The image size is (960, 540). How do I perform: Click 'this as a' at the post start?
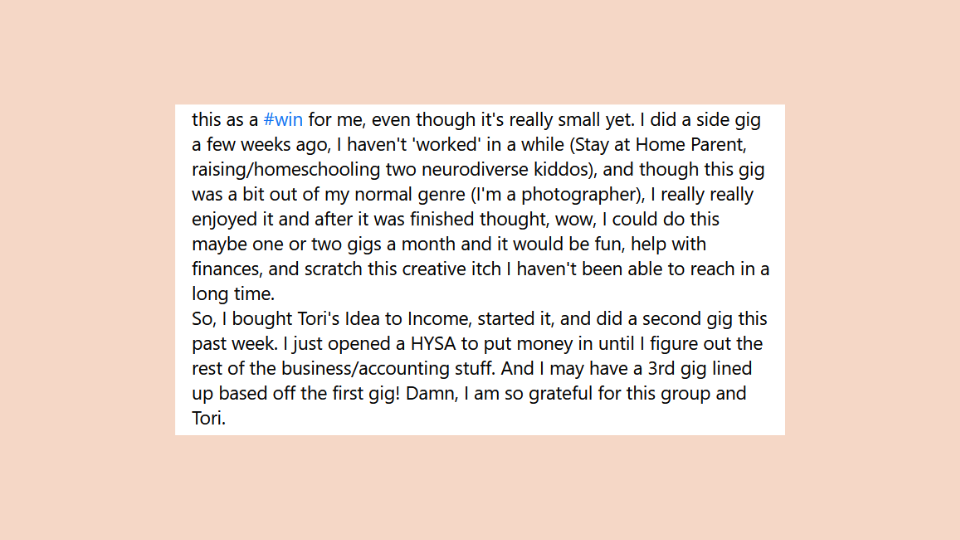(x=225, y=119)
